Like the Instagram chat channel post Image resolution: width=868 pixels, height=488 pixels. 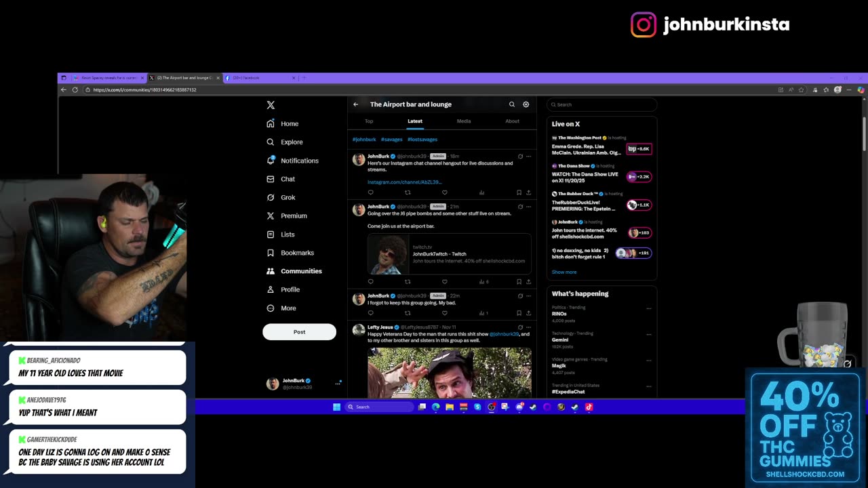[x=445, y=192]
